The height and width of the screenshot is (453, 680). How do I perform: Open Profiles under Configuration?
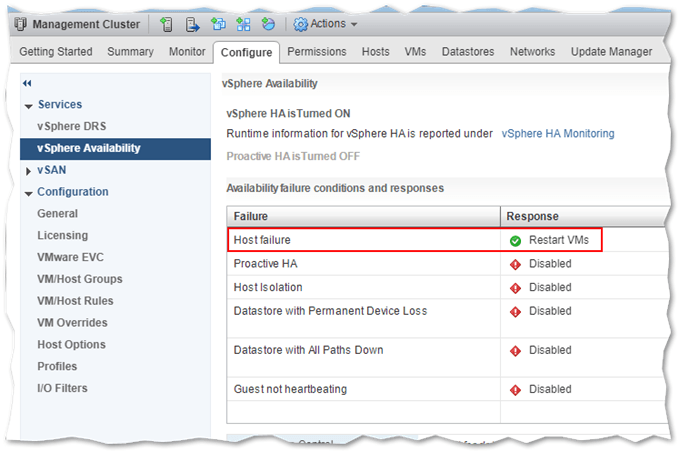[57, 366]
